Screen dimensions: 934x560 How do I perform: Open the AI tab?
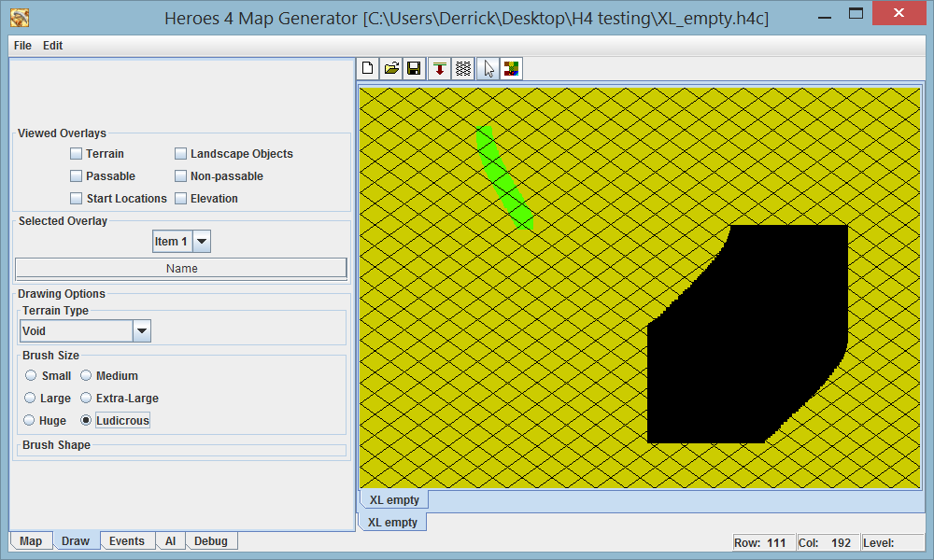(170, 541)
